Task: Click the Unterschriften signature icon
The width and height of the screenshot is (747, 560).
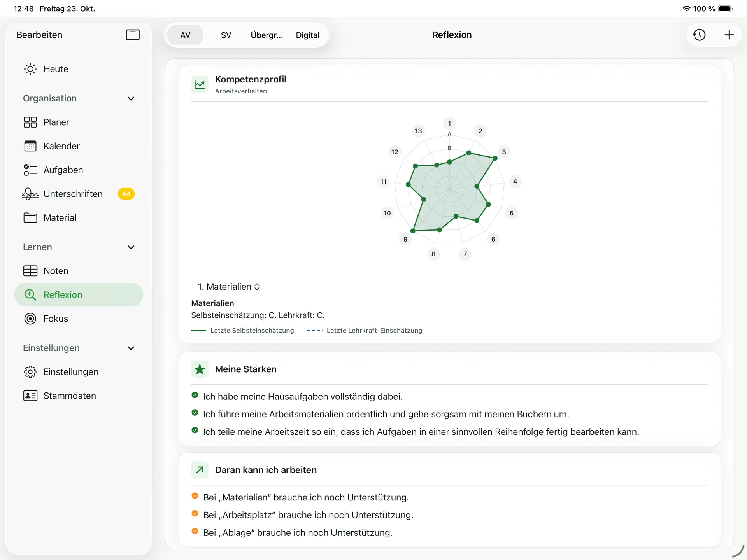Action: 30,194
